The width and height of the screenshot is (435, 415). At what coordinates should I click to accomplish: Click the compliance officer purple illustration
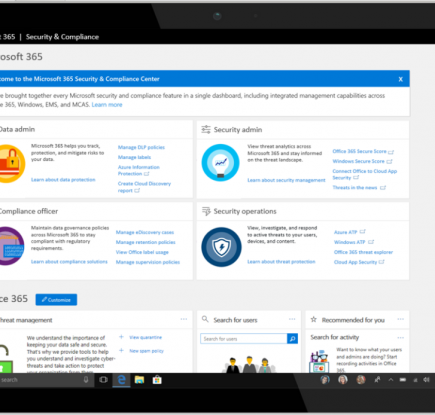pyautogui.click(x=11, y=246)
